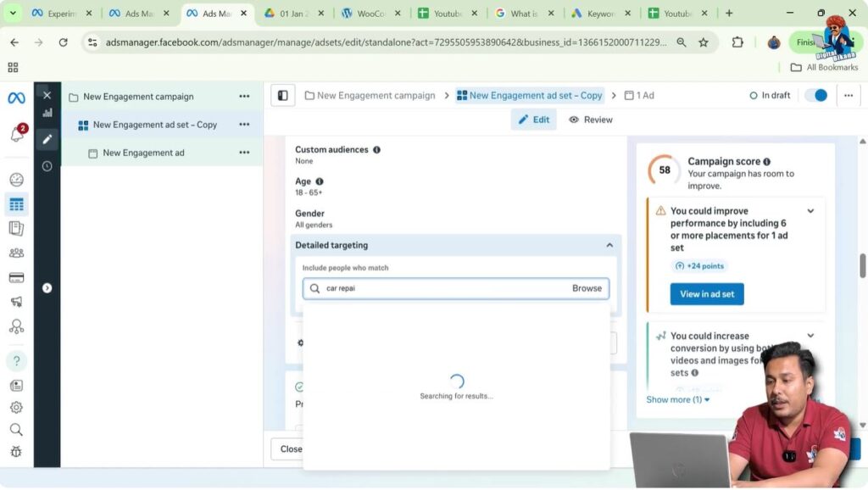868x490 pixels.
Task: Expand conversion recommendation chevron
Action: point(810,336)
